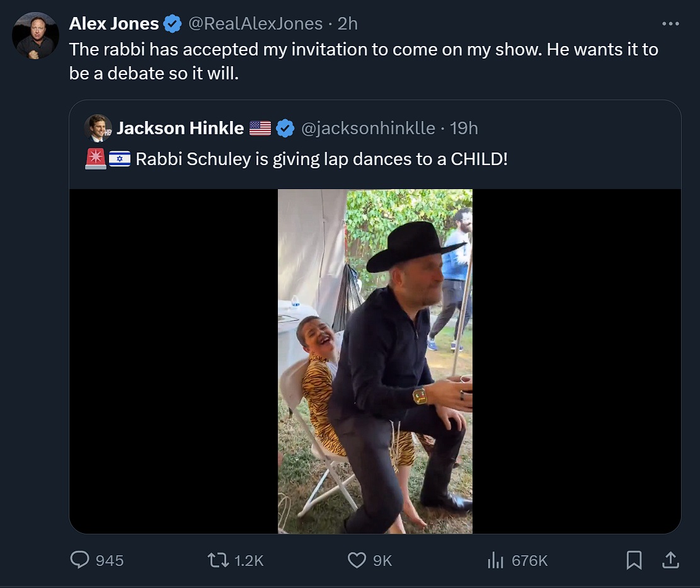Play the quoted post's video thumbnail
This screenshot has height=588, width=700.
(x=375, y=361)
